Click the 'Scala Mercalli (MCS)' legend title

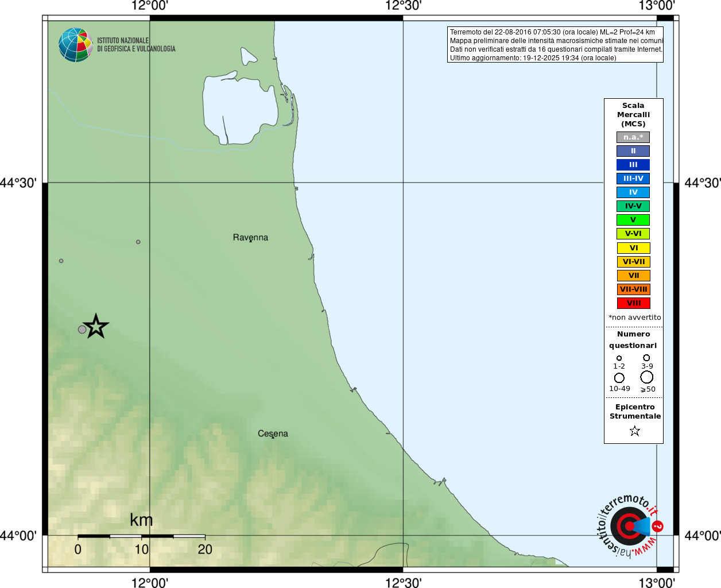(633, 114)
